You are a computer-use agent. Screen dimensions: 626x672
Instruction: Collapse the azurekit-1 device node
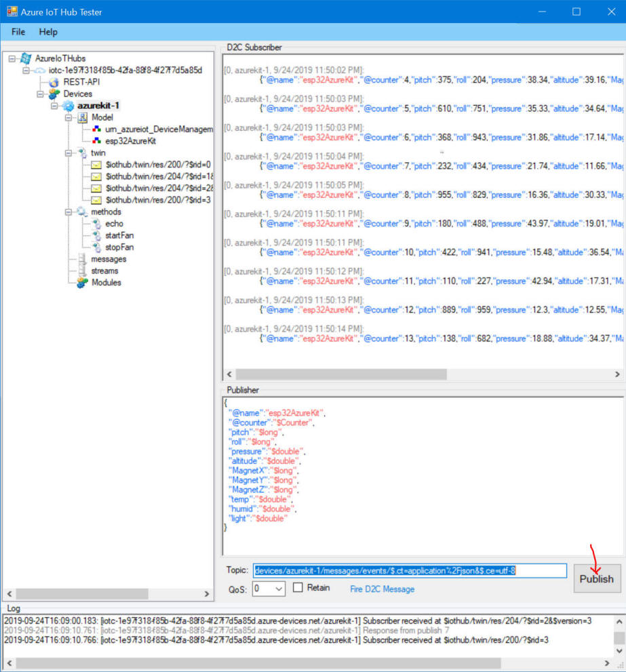54,105
